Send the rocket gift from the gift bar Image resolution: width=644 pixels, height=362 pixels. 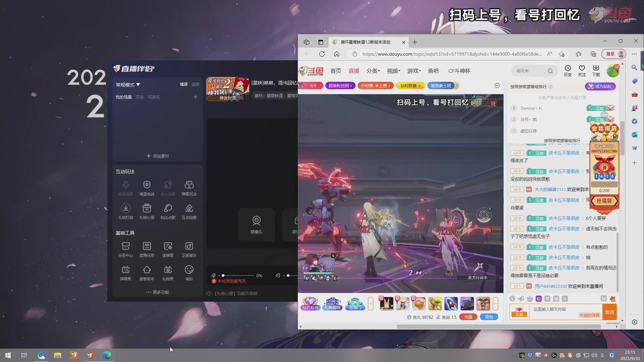coord(451,304)
